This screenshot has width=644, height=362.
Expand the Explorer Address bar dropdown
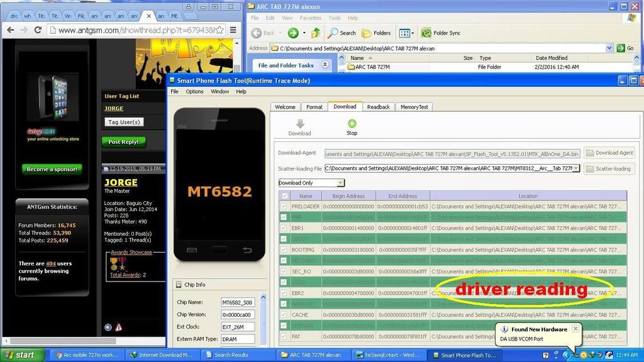coord(609,48)
